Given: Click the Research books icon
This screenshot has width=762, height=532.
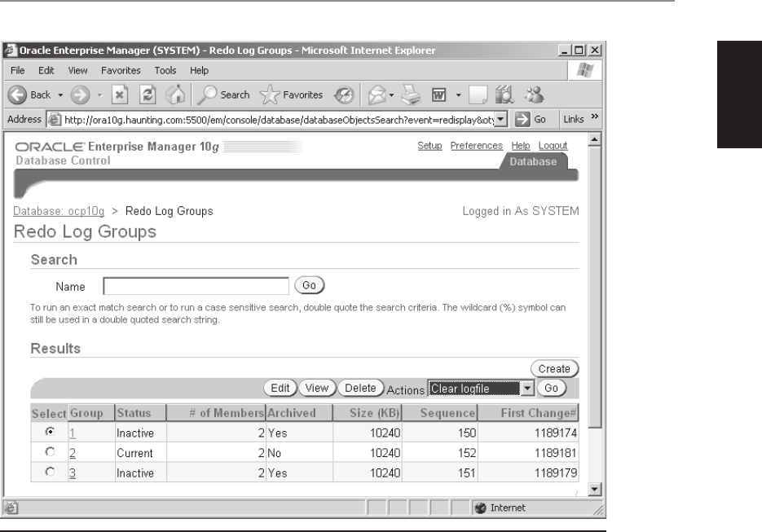Looking at the screenshot, I should (x=504, y=95).
